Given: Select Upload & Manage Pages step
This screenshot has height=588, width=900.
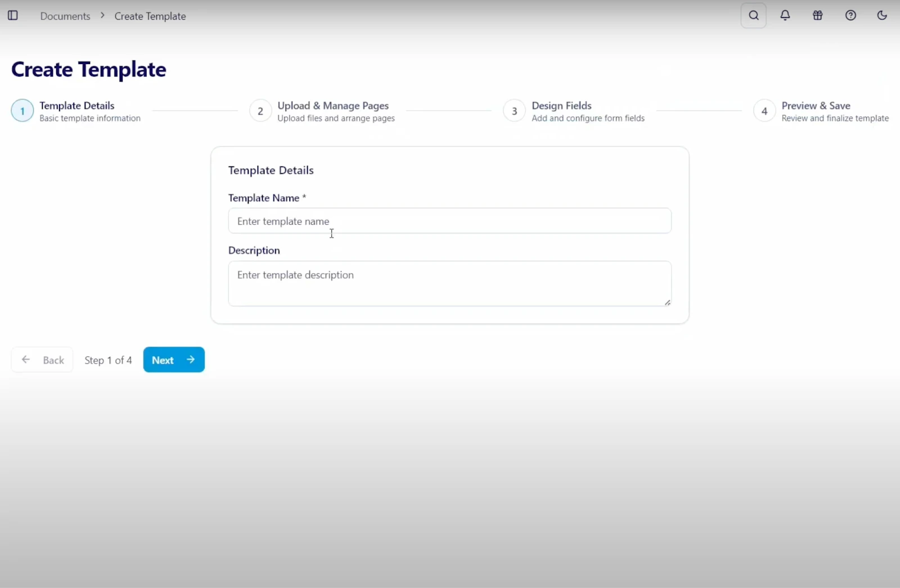Looking at the screenshot, I should [x=333, y=106].
